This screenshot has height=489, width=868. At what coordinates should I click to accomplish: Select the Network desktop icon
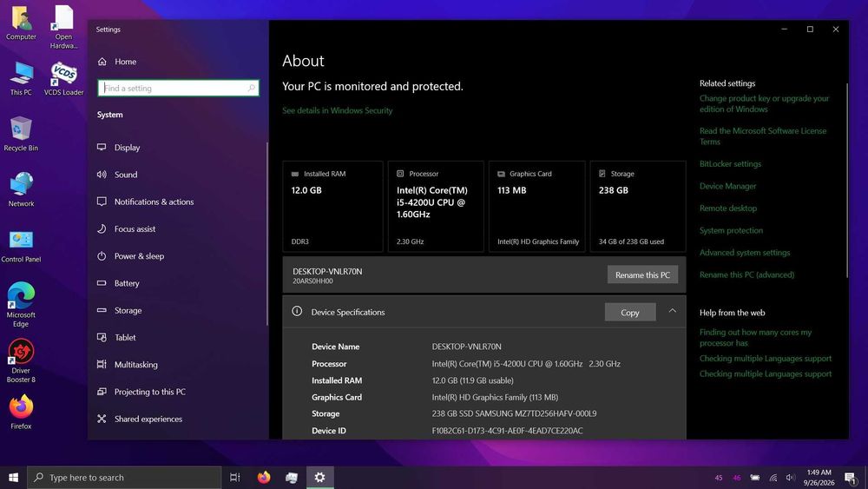point(21,189)
